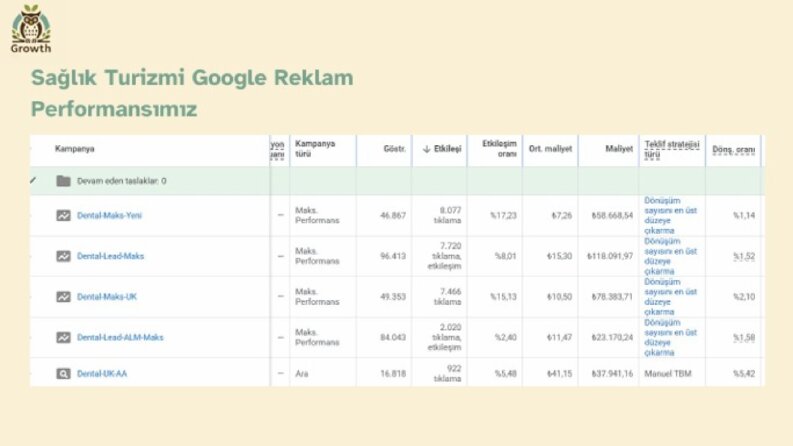Open bid strategy link in Dental-Maks-UK row
The width and height of the screenshot is (793, 446).
(x=670, y=297)
